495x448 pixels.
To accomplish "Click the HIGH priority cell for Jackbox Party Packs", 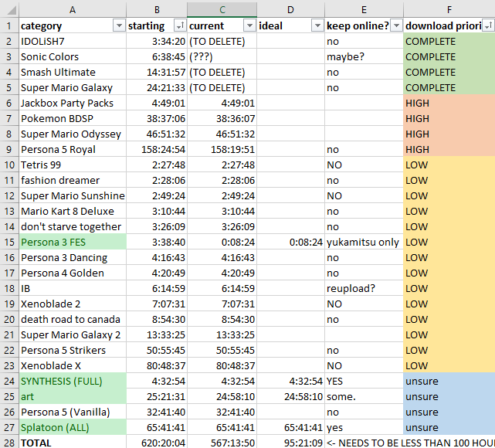I will (x=449, y=104).
